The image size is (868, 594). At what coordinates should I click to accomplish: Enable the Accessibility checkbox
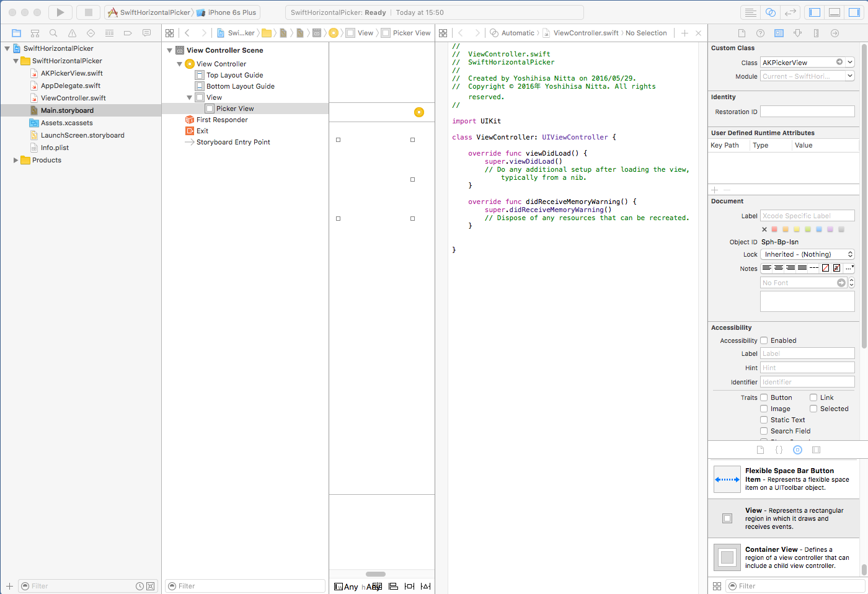tap(764, 340)
